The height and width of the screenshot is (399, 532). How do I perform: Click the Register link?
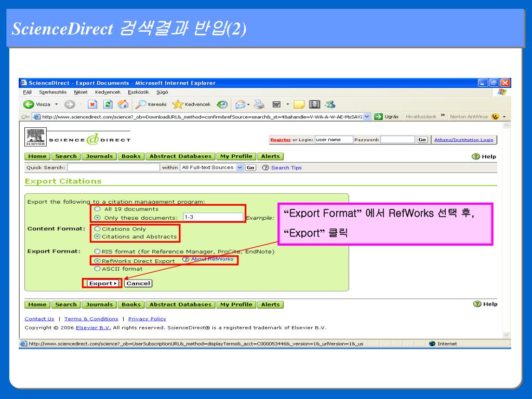pos(281,140)
